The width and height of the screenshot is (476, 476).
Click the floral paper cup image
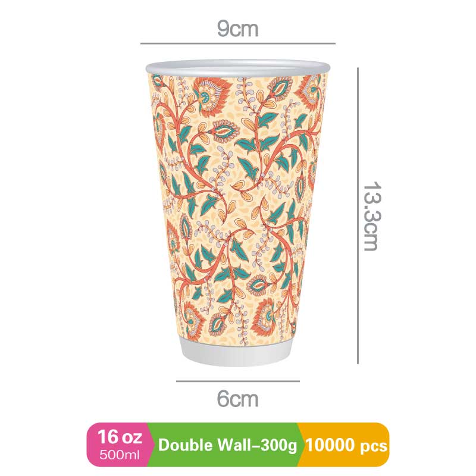pos(237,213)
